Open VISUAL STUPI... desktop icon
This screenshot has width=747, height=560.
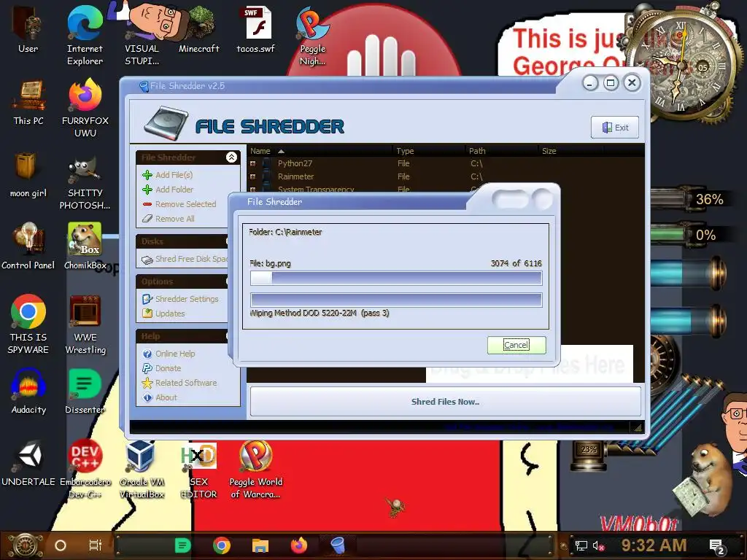[142, 34]
